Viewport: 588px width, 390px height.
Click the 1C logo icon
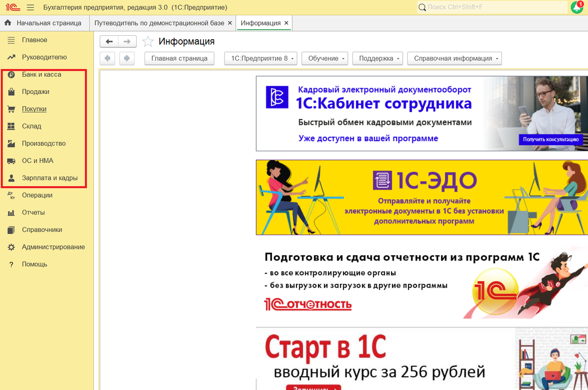tap(12, 7)
